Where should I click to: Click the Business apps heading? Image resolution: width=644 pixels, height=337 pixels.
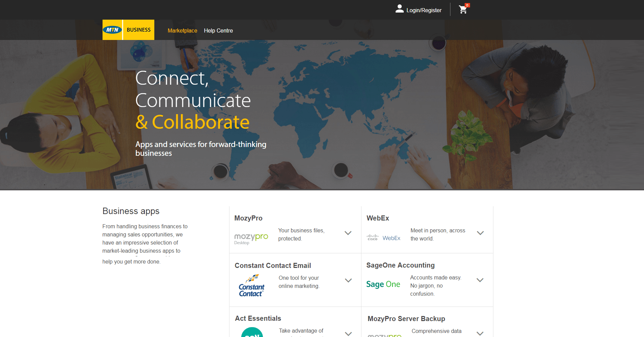pyautogui.click(x=131, y=211)
